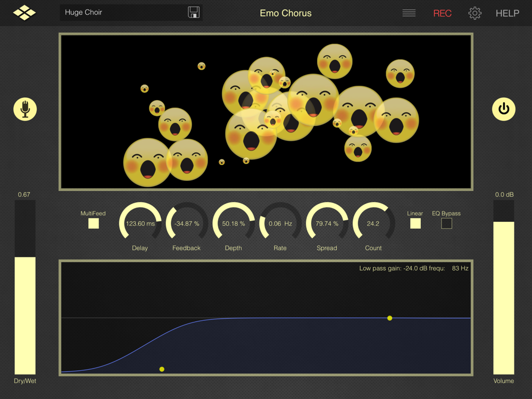Enable the EQ Bypass checkbox

[x=446, y=223]
